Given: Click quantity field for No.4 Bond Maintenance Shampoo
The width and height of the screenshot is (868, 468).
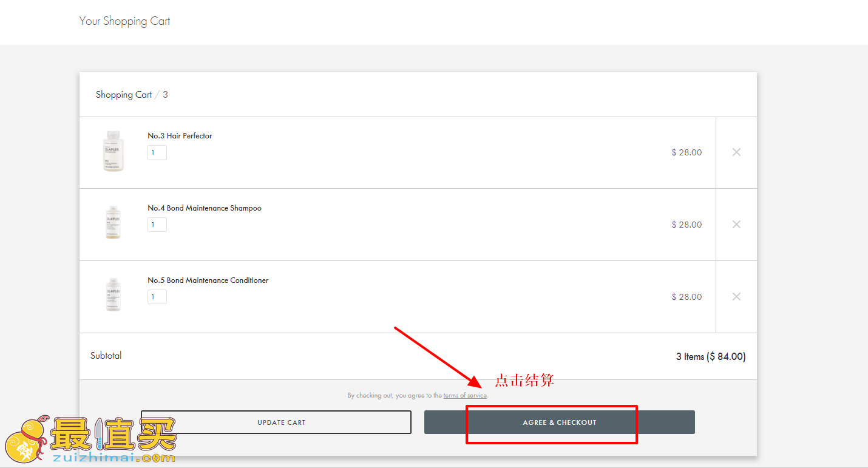Looking at the screenshot, I should pos(157,225).
